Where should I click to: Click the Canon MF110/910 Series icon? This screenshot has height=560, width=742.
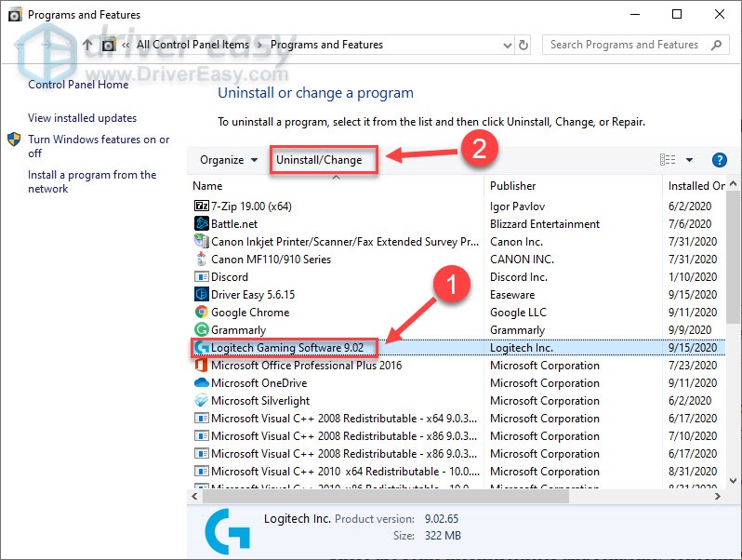pos(202,259)
